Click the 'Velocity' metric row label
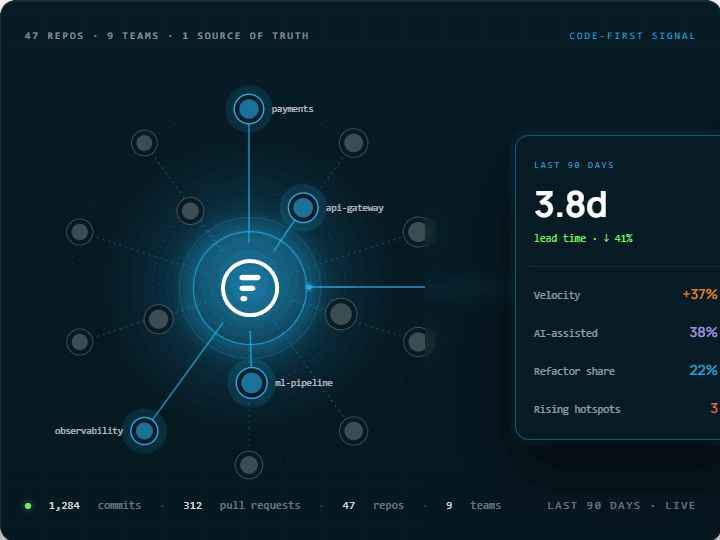The image size is (720, 540). click(557, 295)
